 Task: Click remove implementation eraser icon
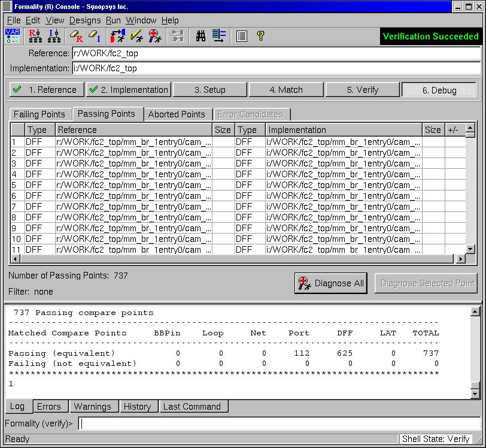click(x=95, y=36)
